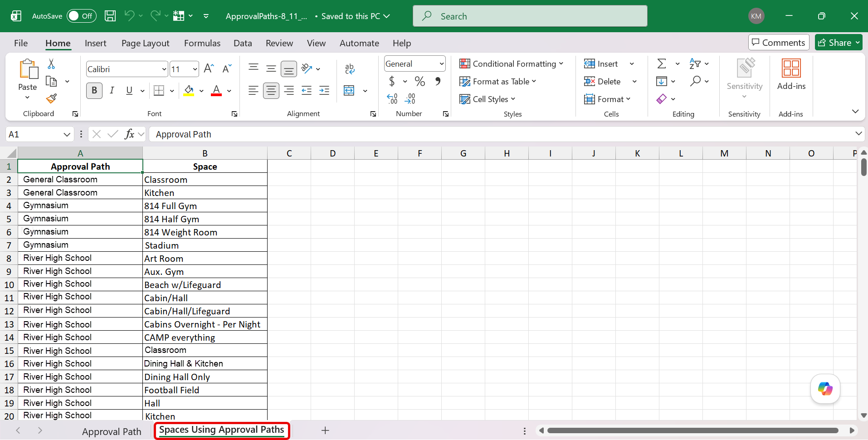This screenshot has height=440, width=868.
Task: Switch to the Page Layout tab
Action: coord(145,43)
